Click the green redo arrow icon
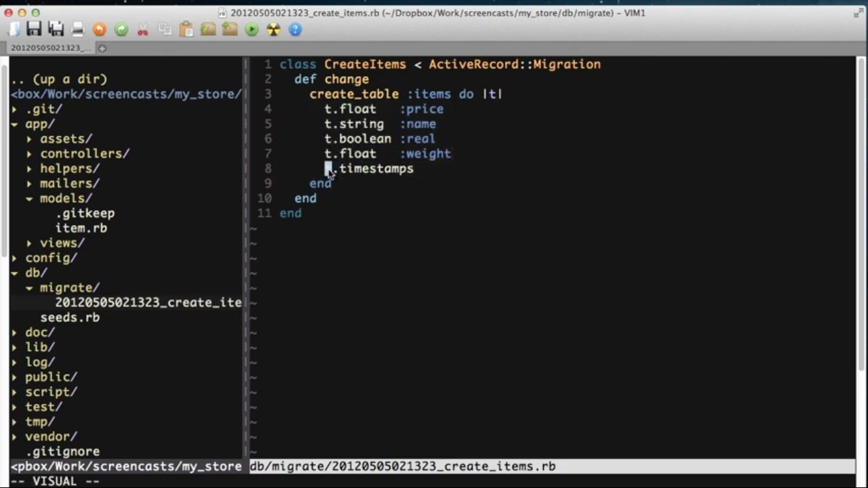Screen dimensions: 868x488 (x=121, y=29)
